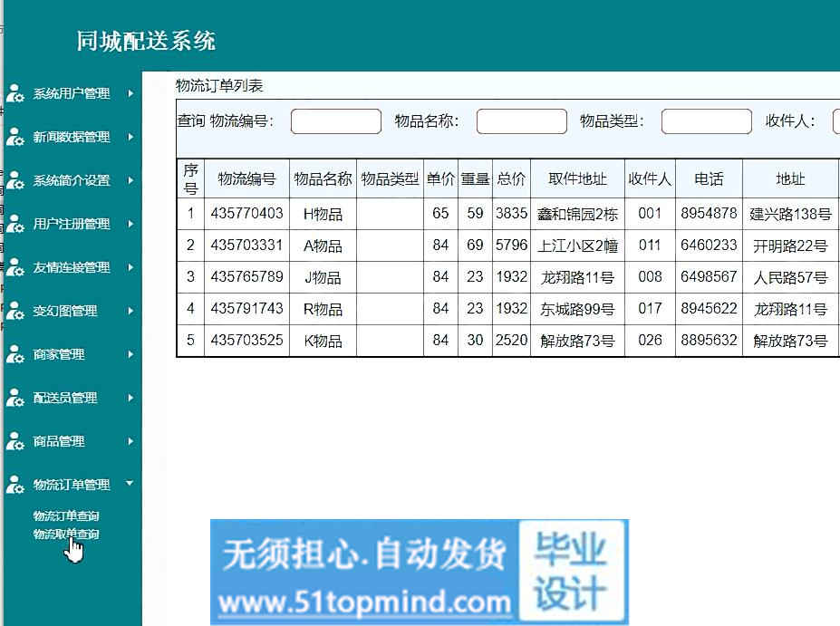Select order number 435791743
This screenshot has width=840, height=626.
click(x=246, y=308)
